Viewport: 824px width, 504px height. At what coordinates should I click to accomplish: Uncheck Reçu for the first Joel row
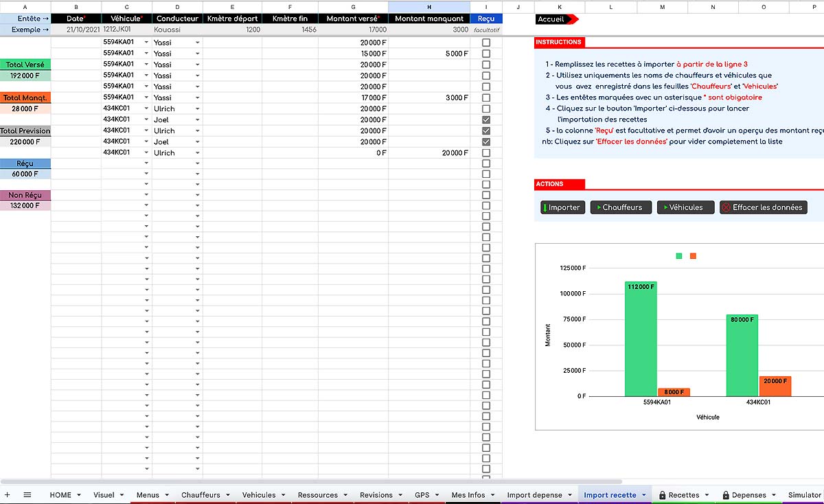tap(486, 119)
